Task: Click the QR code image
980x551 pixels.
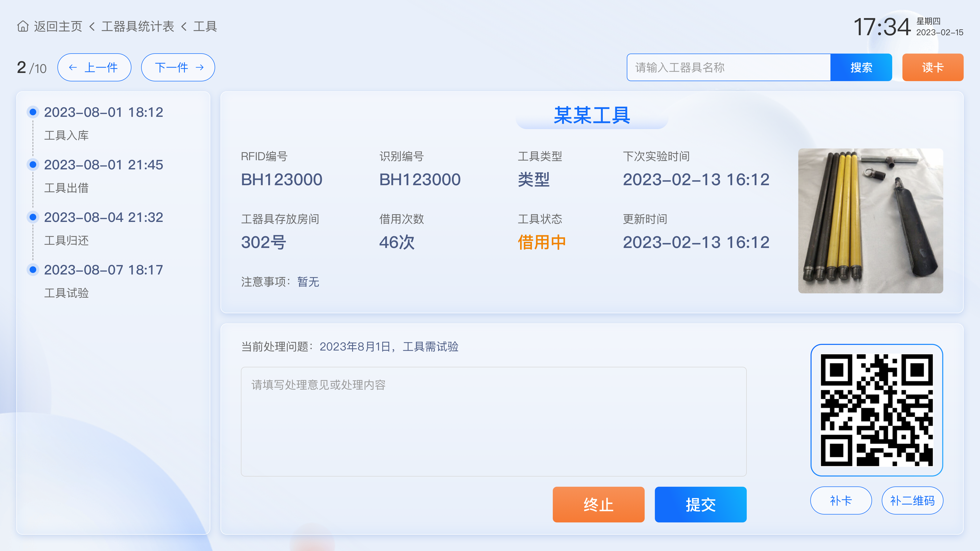Action: pos(877,410)
